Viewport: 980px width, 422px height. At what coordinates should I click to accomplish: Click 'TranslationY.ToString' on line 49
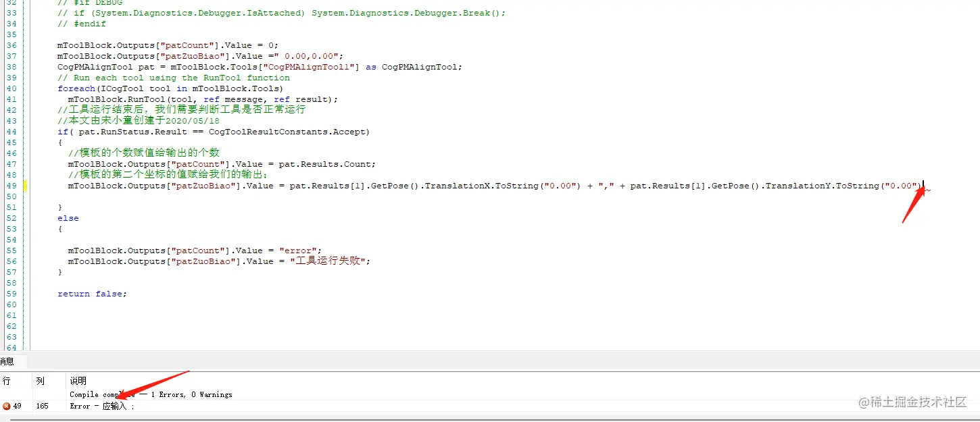(823, 186)
